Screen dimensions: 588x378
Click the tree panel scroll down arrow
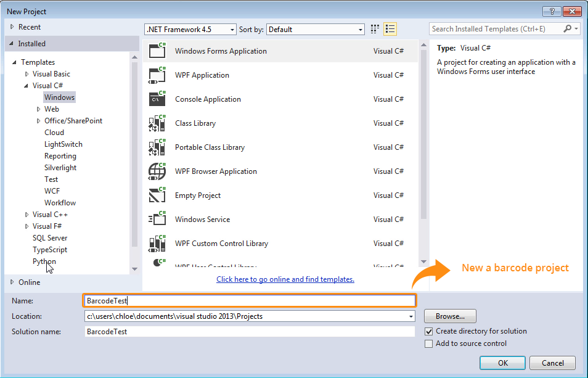[134, 269]
